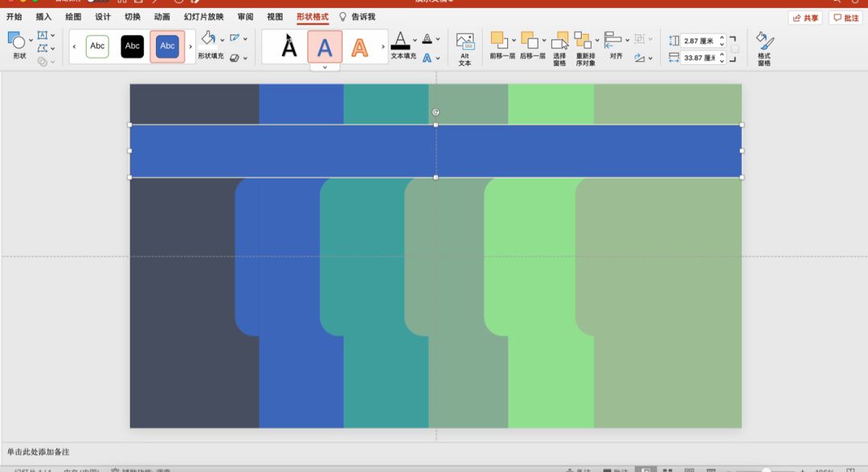Click the text box icon beside 形状
This screenshot has width=868, height=472.
43,35
